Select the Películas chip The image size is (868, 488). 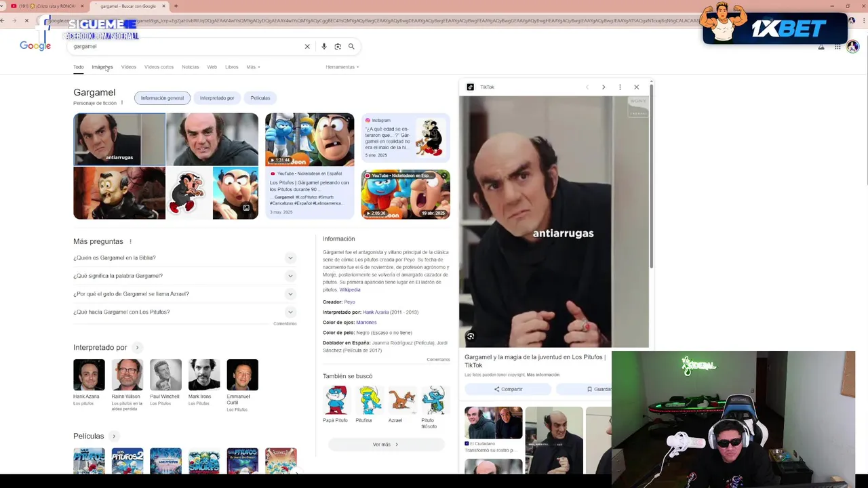(x=260, y=98)
